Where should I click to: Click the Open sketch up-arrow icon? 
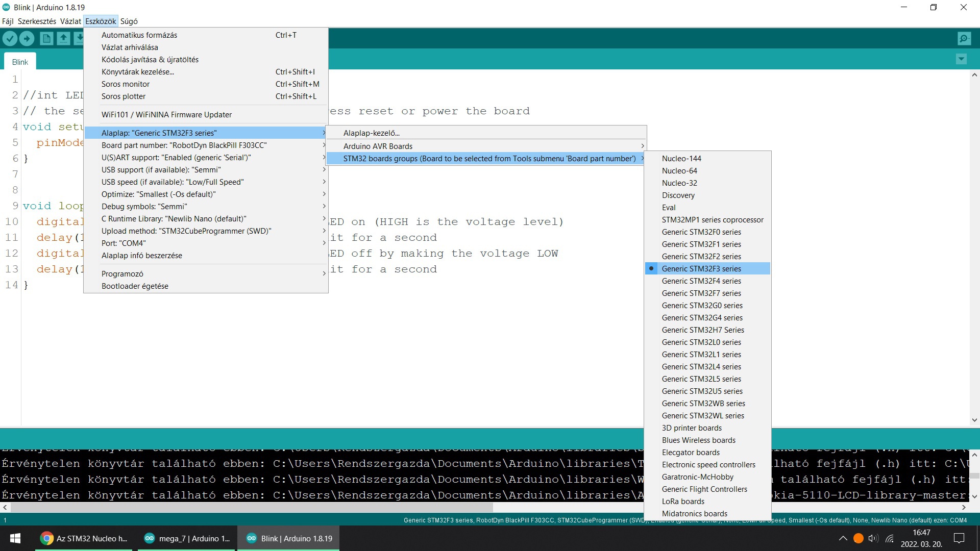pos(63,38)
